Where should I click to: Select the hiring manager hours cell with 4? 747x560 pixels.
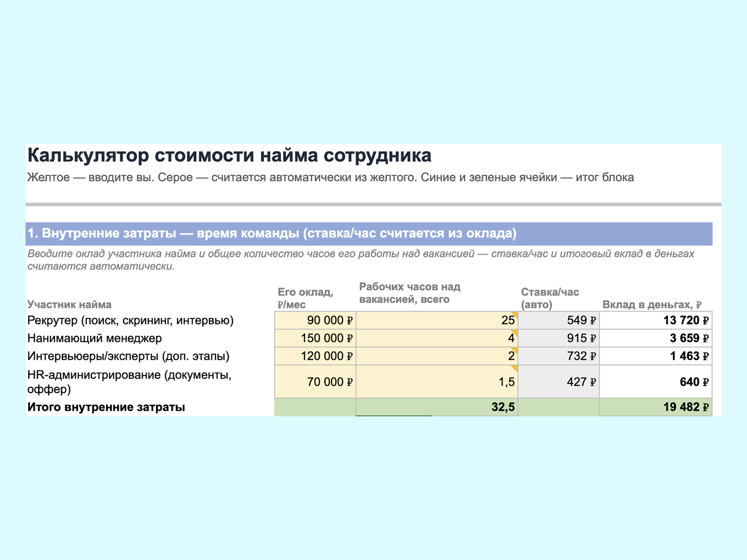(x=437, y=338)
